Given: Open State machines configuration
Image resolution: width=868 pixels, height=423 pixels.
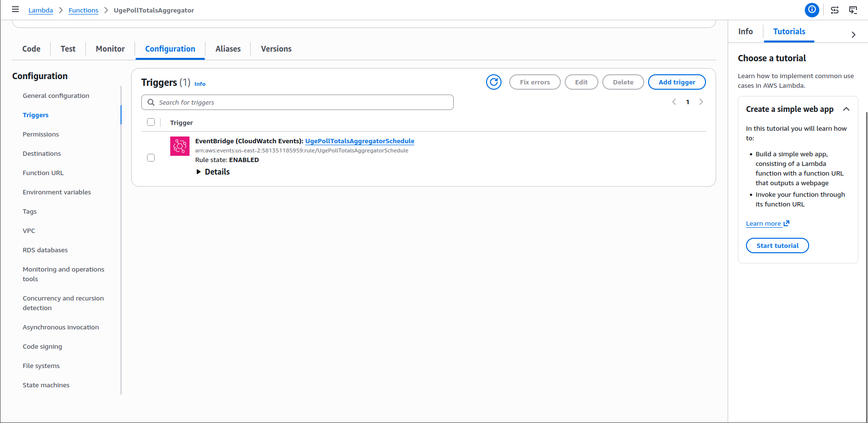Looking at the screenshot, I should [x=46, y=385].
